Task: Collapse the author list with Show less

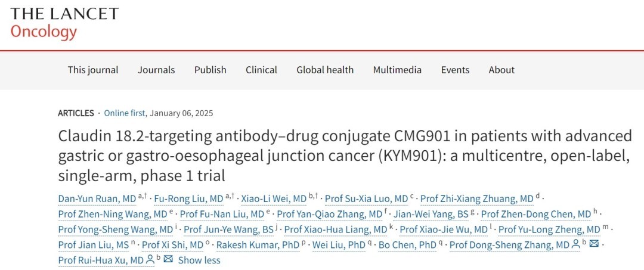Action: [199, 260]
